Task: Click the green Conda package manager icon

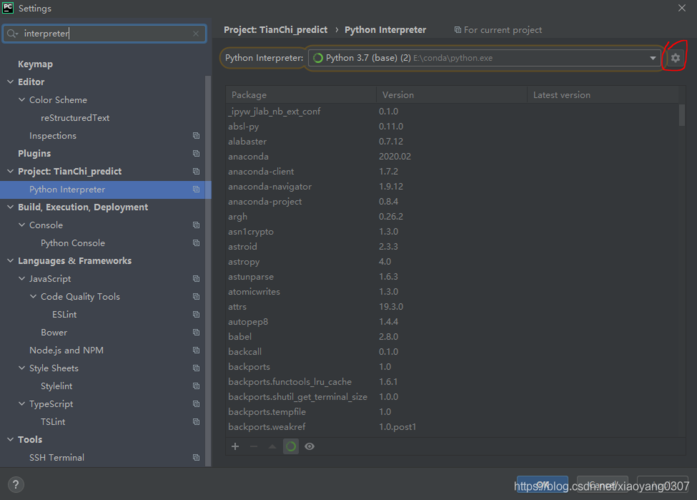Action: 290,446
